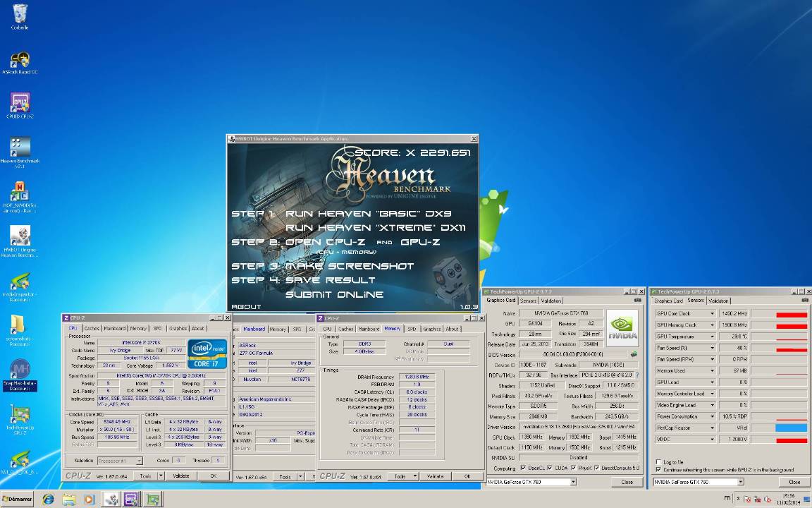The width and height of the screenshot is (812, 508).
Task: Open Windows Explorer from the taskbar
Action: point(68,500)
